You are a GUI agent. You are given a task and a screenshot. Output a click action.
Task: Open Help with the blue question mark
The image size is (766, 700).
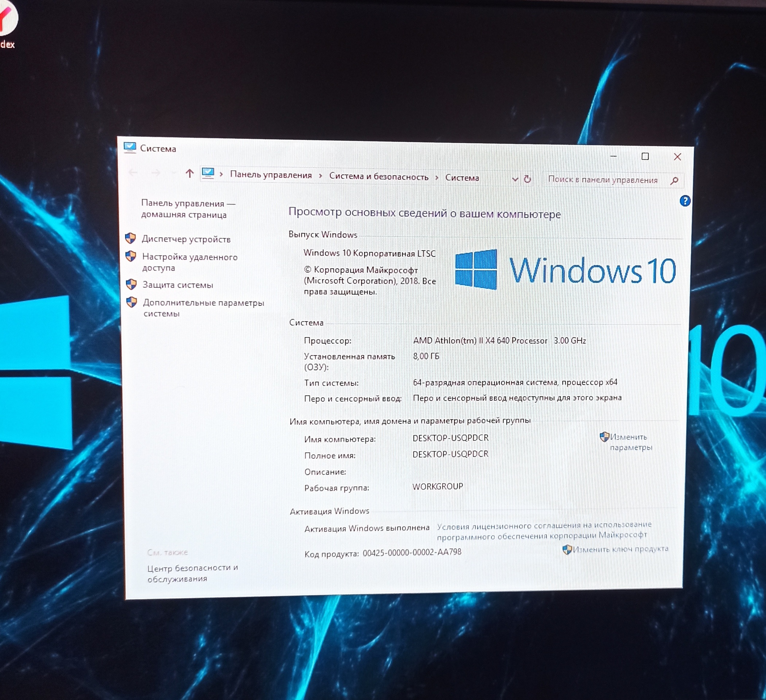(x=685, y=201)
